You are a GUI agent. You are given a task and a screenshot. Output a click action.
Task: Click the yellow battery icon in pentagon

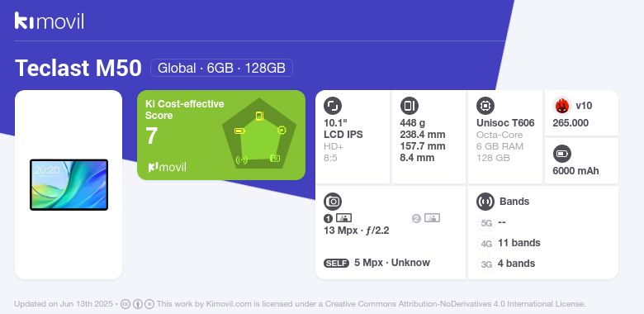click(x=239, y=131)
